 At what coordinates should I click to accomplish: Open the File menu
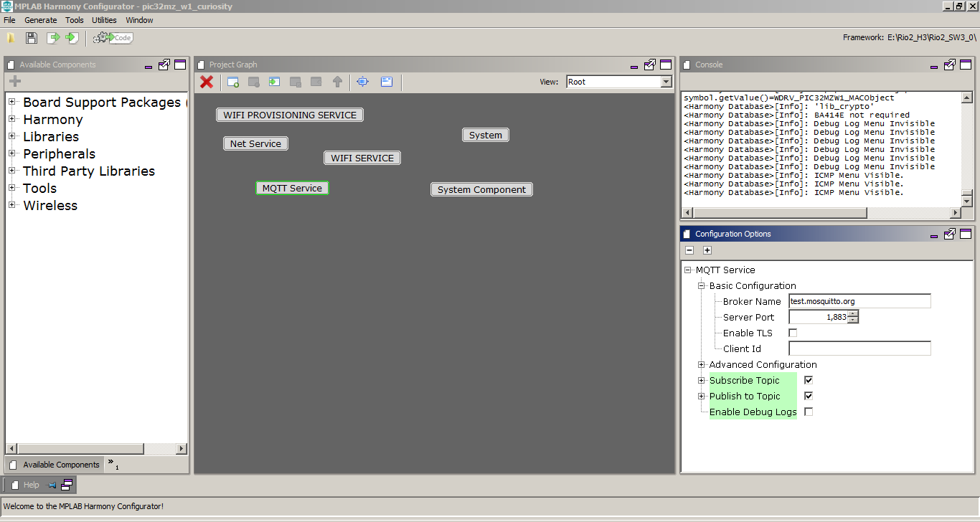(x=9, y=20)
